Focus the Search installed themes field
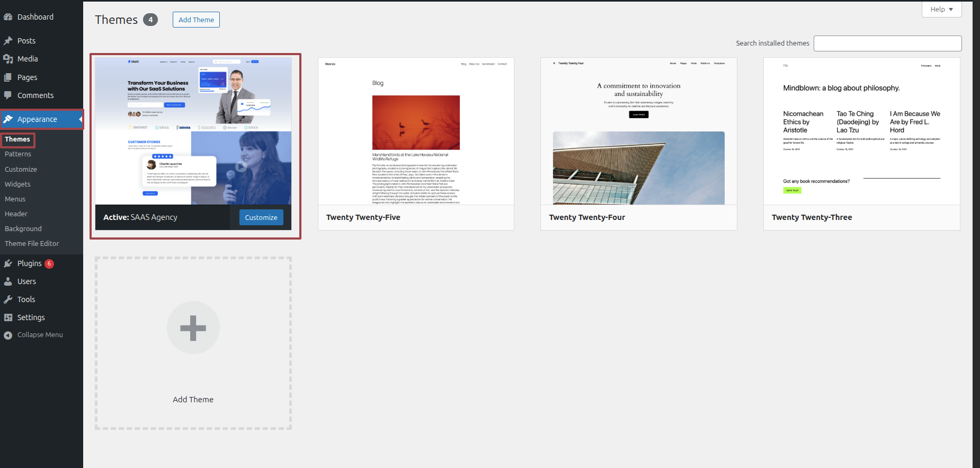Image resolution: width=980 pixels, height=468 pixels. [887, 43]
